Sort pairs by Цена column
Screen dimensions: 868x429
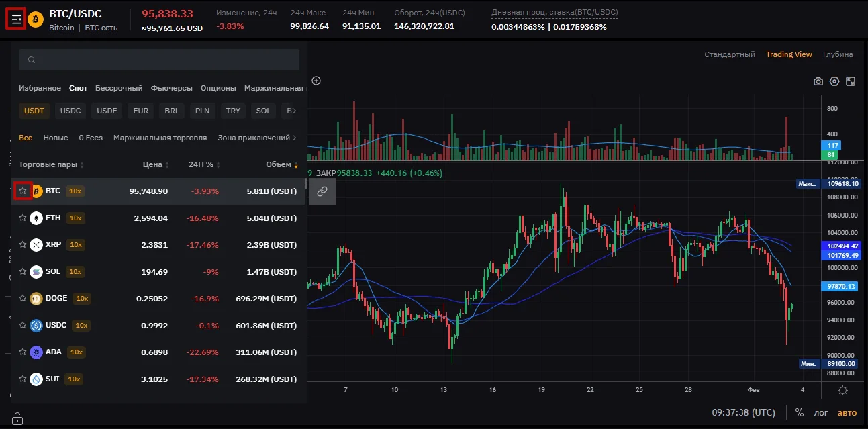tap(156, 164)
